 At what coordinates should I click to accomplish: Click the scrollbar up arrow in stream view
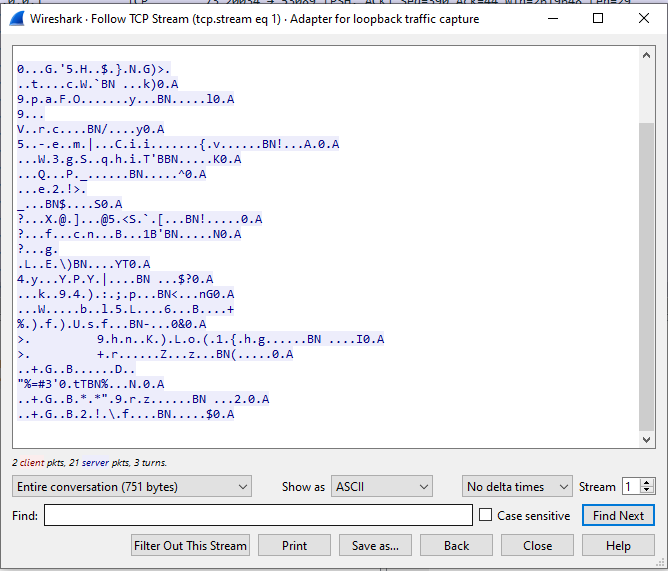coord(647,56)
